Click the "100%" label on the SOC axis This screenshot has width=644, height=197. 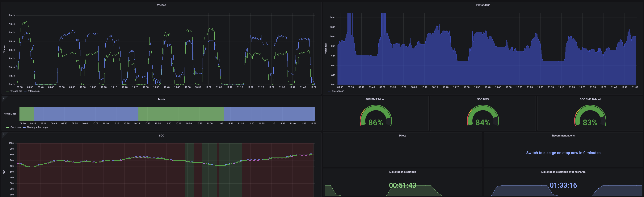tap(11, 143)
